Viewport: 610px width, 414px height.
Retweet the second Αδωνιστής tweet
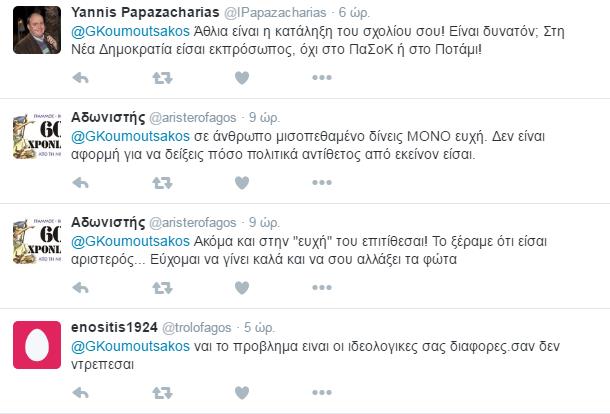pyautogui.click(x=162, y=288)
